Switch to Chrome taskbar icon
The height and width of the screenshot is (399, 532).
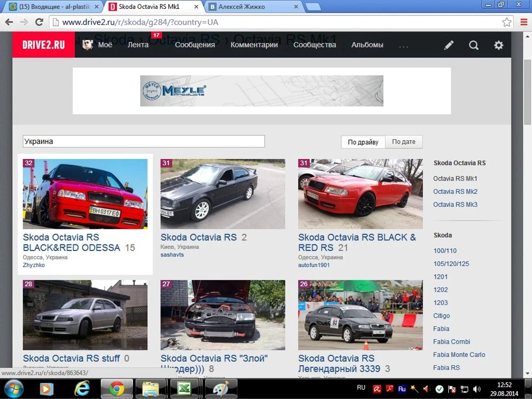click(x=116, y=389)
